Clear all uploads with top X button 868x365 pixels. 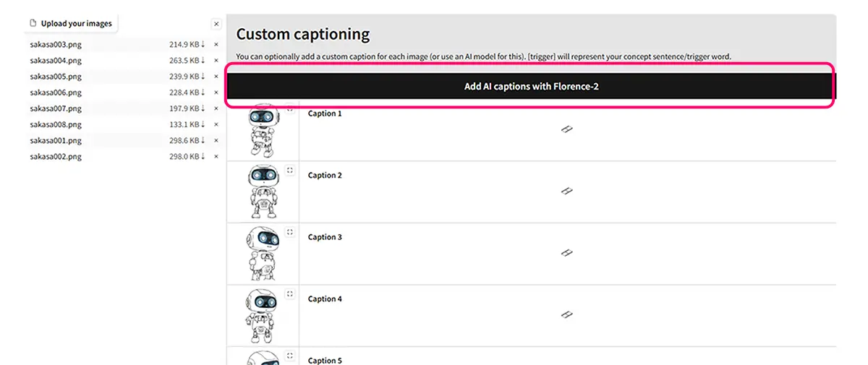[x=216, y=24]
